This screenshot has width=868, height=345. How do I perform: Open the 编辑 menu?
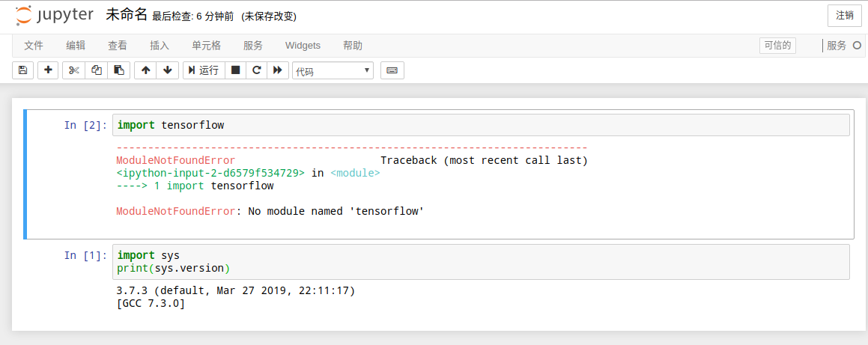pos(76,46)
